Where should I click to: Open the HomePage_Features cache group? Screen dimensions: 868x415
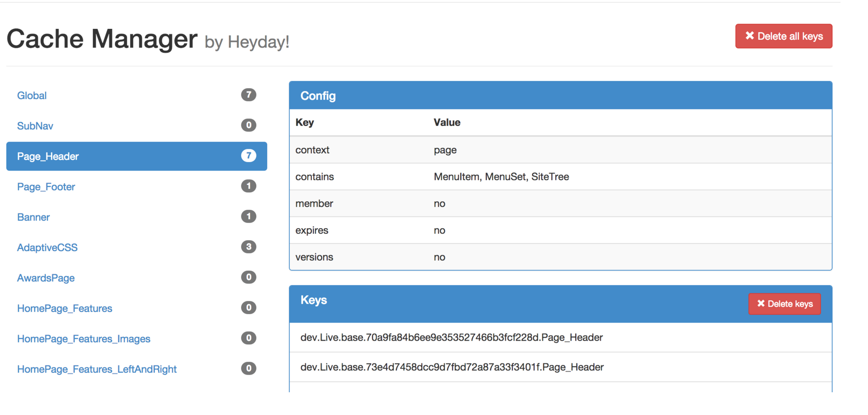[64, 308]
